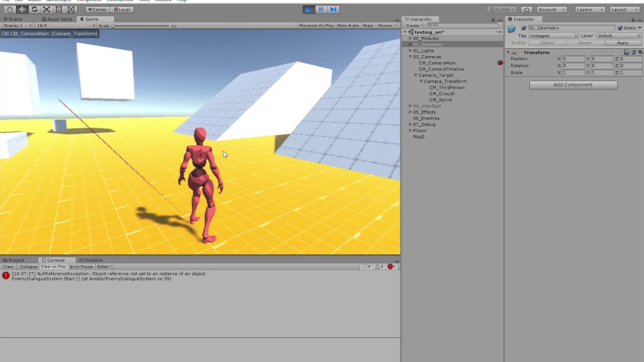644x362 pixels.
Task: Click the Play button to stop playmode
Action: click(x=308, y=10)
